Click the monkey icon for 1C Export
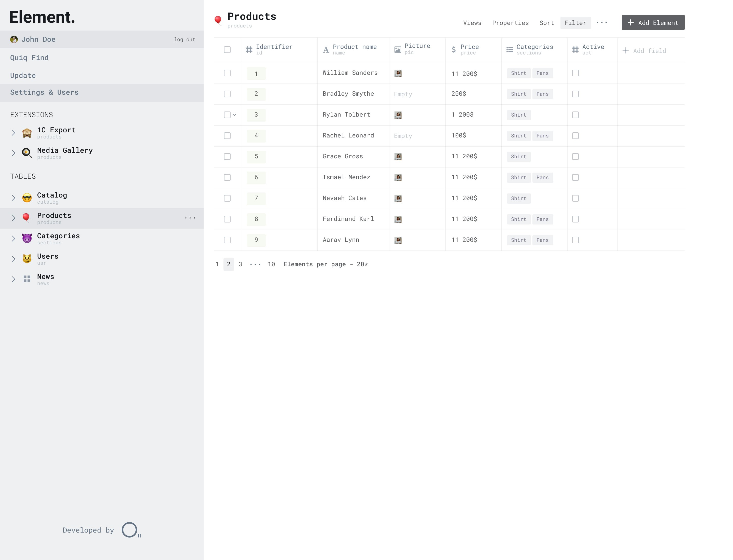 (x=27, y=133)
